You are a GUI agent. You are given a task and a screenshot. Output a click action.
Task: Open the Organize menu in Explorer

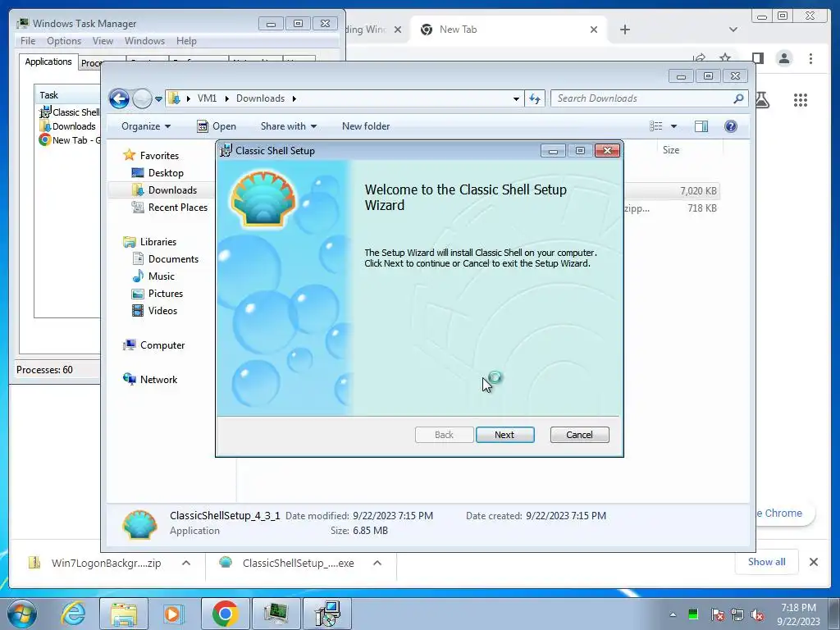point(146,126)
